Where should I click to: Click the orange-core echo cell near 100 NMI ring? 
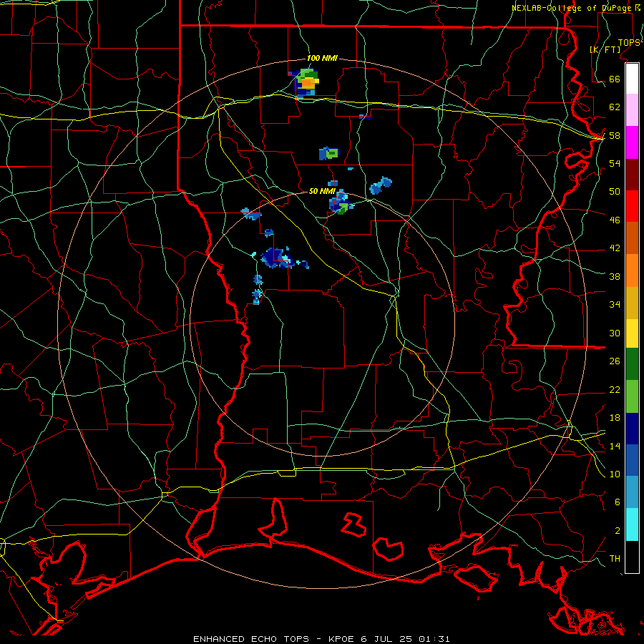coord(307,83)
